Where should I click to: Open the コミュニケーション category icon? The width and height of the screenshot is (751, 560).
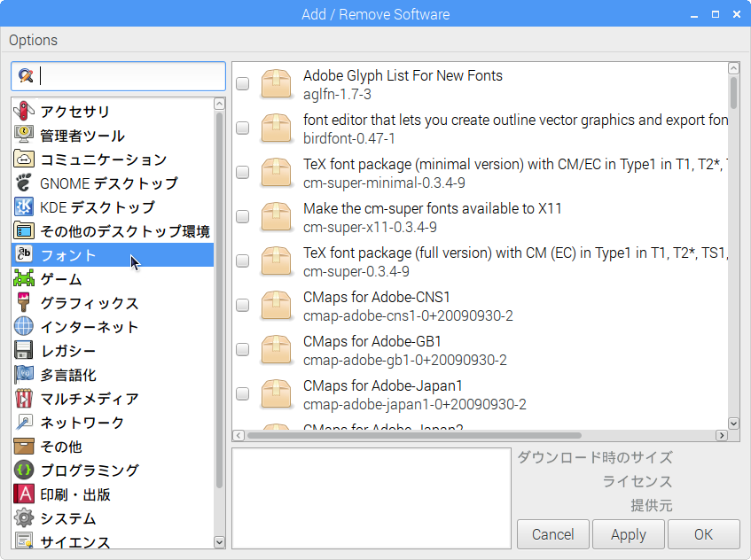point(23,159)
